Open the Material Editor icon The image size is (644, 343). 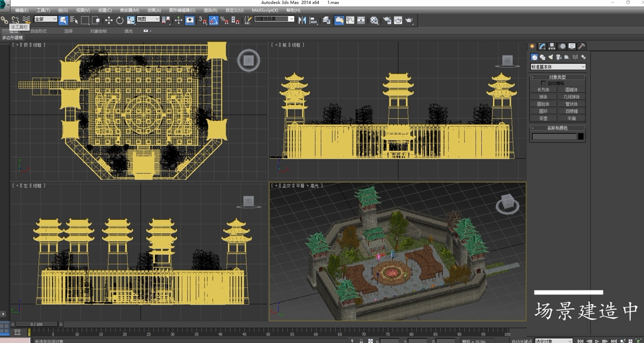click(374, 20)
